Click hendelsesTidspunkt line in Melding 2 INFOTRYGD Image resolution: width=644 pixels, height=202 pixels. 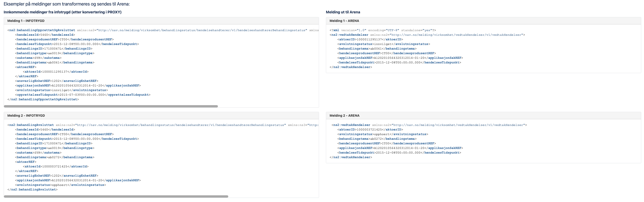click(77, 139)
